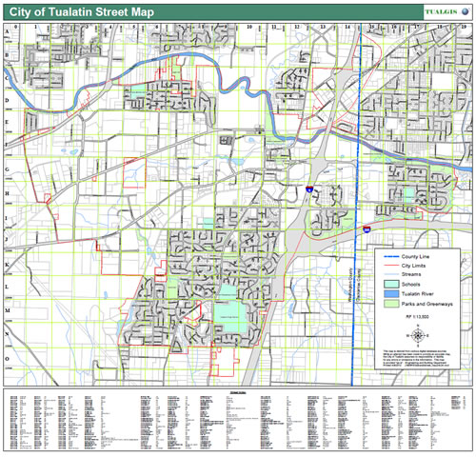
Task: Click the 'County Line' legend label
Action: (415, 256)
